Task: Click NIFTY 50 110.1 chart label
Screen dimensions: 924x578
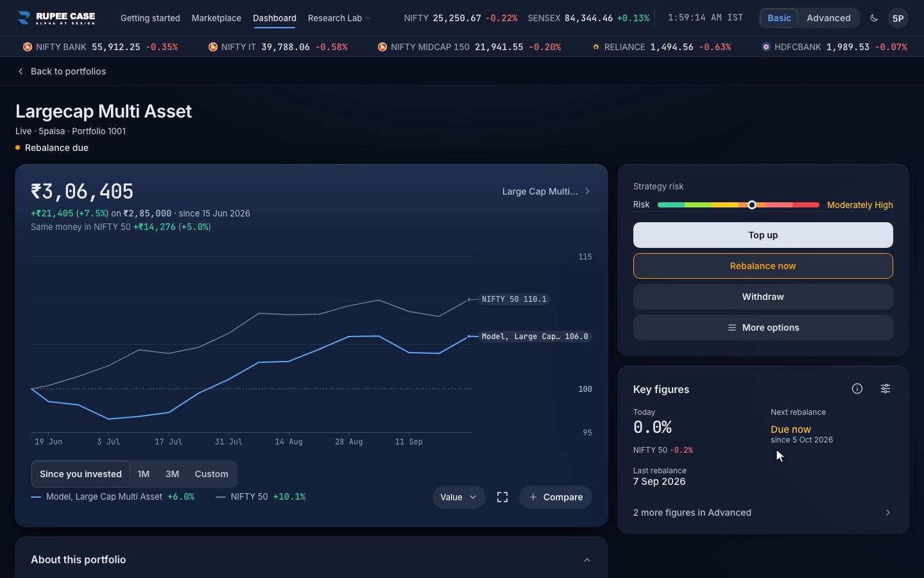Action: click(514, 299)
